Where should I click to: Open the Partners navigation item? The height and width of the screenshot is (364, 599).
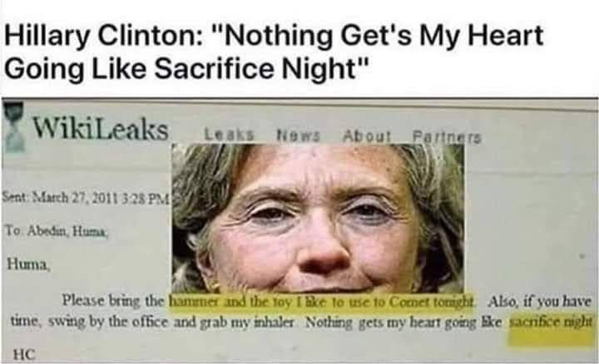point(447,136)
